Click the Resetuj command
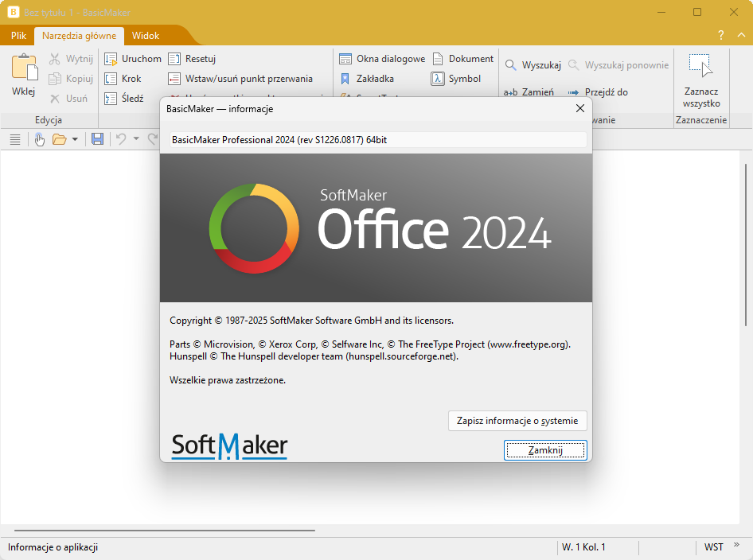The width and height of the screenshot is (753, 560). pyautogui.click(x=192, y=59)
